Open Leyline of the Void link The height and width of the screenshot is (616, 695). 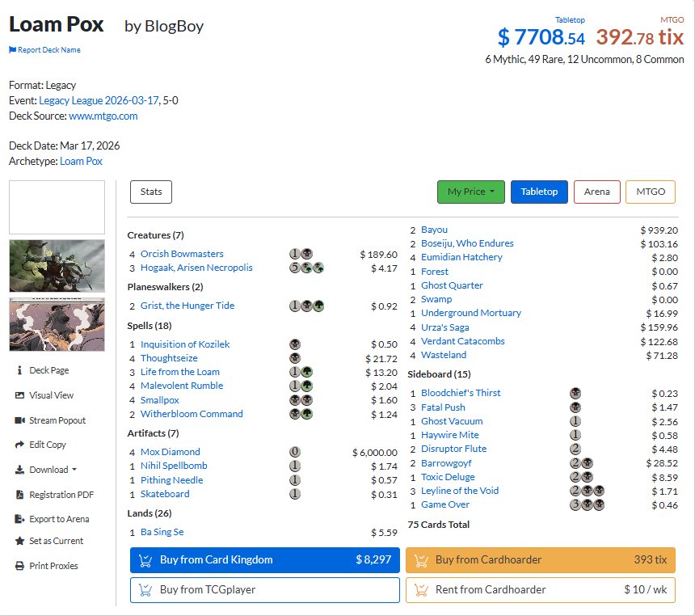click(460, 491)
